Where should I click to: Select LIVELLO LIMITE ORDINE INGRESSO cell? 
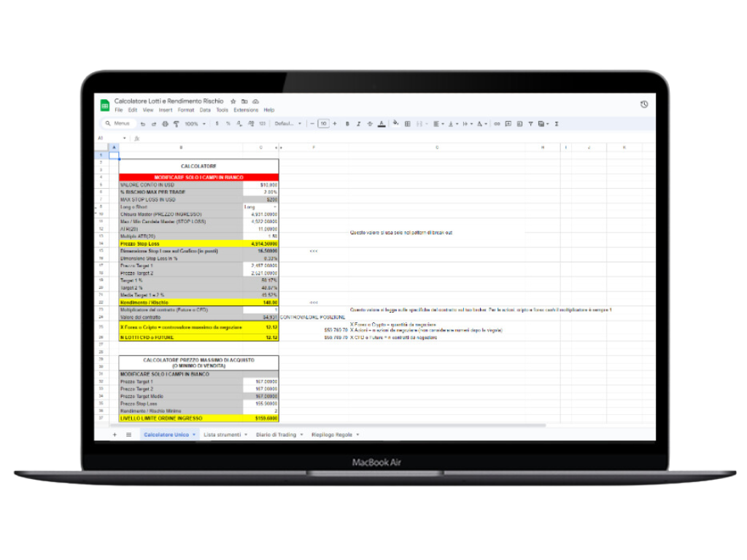click(x=181, y=419)
